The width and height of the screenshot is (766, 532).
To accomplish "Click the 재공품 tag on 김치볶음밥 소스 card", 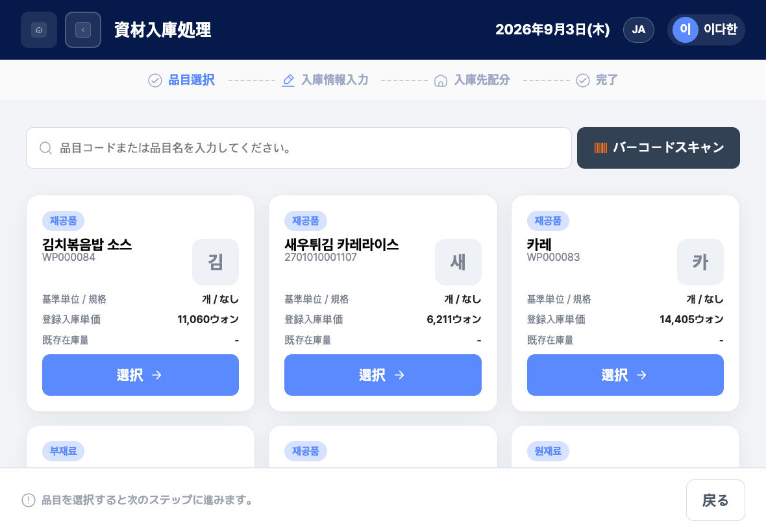I will [x=63, y=221].
